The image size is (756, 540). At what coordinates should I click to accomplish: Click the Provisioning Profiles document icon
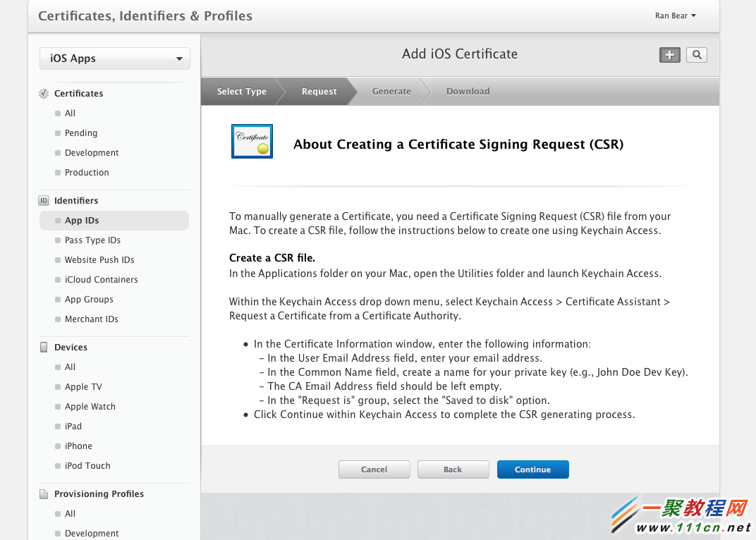(x=44, y=493)
